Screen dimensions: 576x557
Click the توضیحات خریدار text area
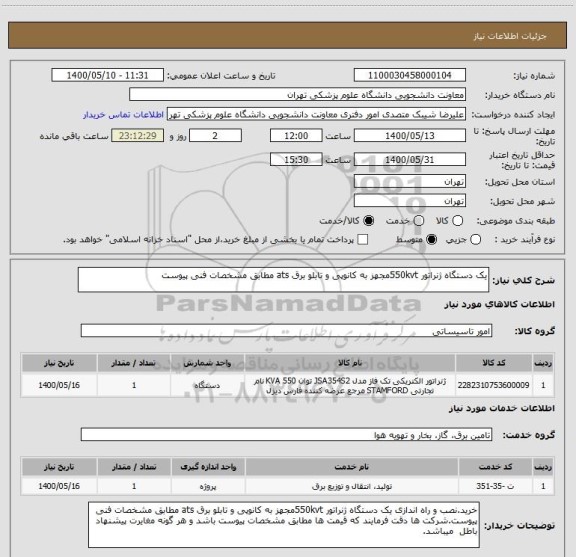coord(284,525)
